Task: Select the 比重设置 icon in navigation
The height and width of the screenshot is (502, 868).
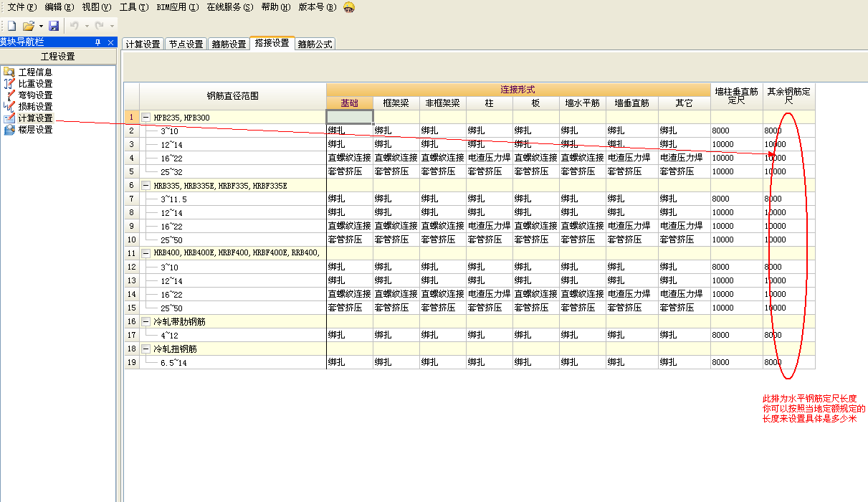Action: pos(9,83)
